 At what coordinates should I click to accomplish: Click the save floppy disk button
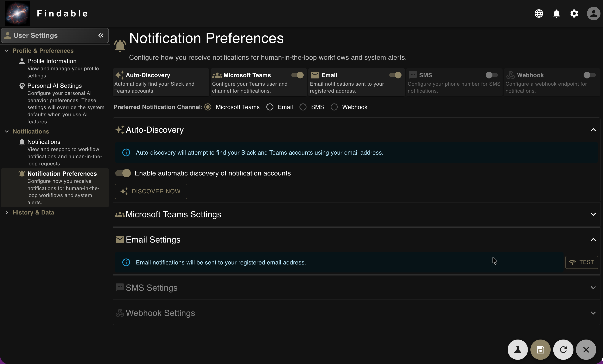540,349
